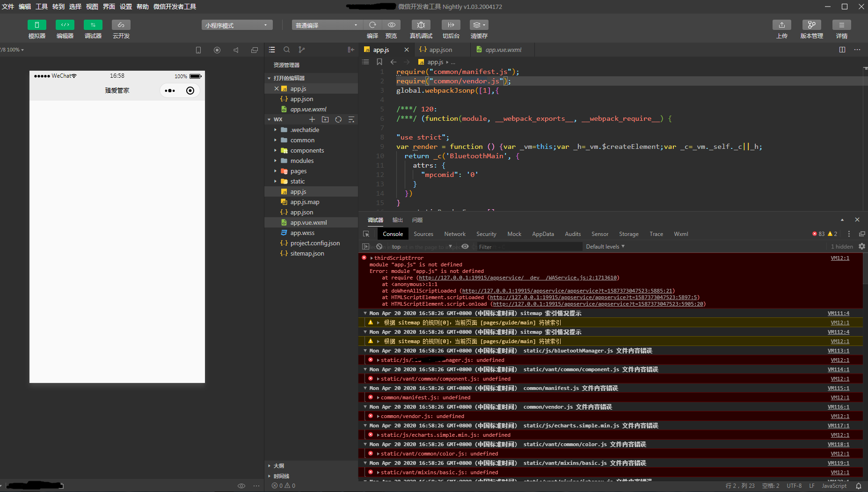Split the editor view
Viewport: 868px width, 492px height.
tap(842, 50)
